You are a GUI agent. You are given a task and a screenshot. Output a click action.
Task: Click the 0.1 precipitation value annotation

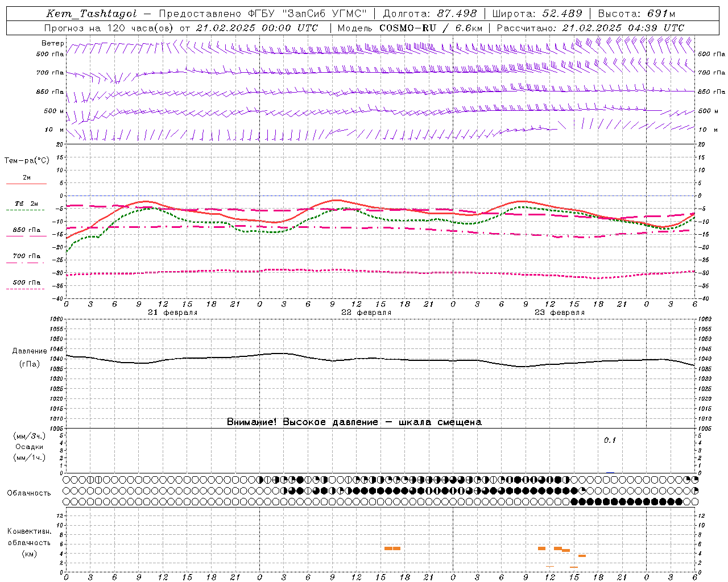coord(610,440)
